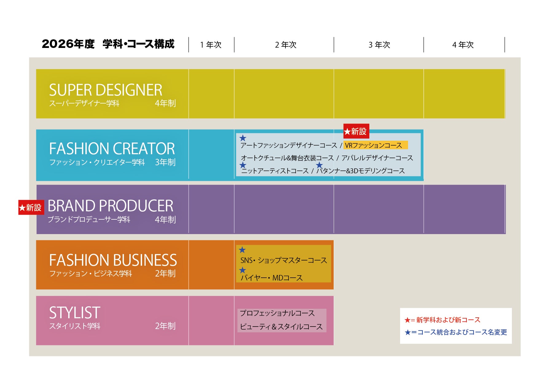
Task: Click the FASHION CREATOR heading
Action: (112, 149)
